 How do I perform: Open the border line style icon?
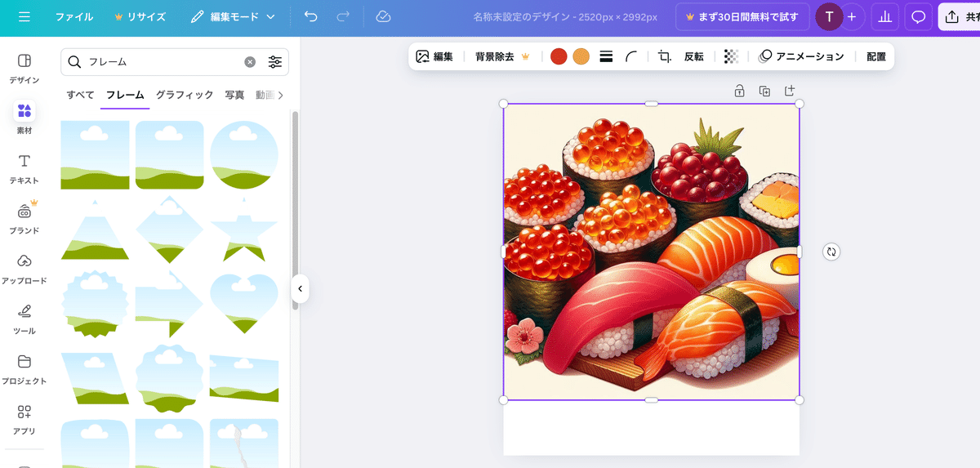coord(607,56)
